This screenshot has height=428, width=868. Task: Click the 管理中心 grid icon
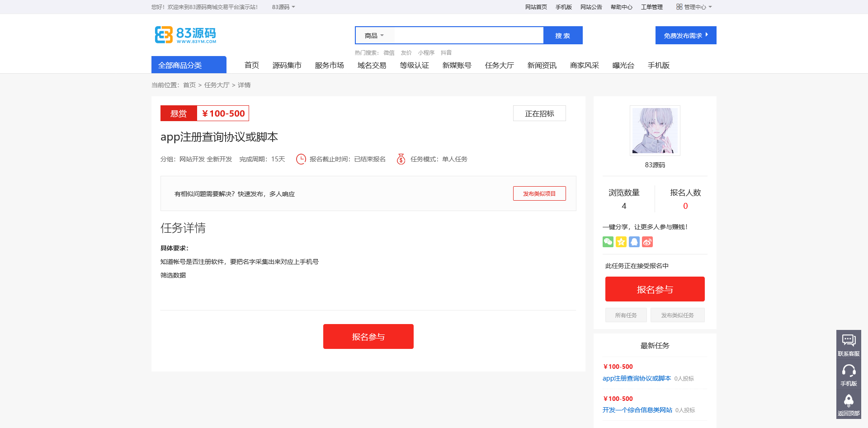tap(679, 7)
